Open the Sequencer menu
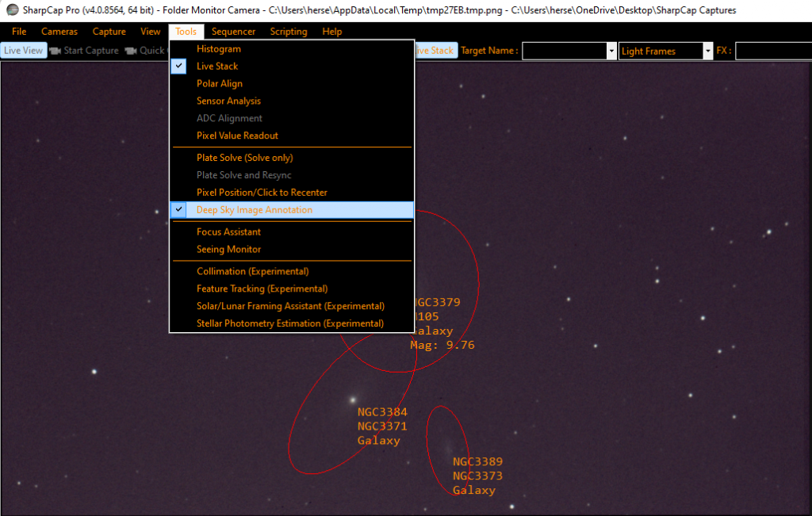Image resolution: width=812 pixels, height=516 pixels. point(233,32)
